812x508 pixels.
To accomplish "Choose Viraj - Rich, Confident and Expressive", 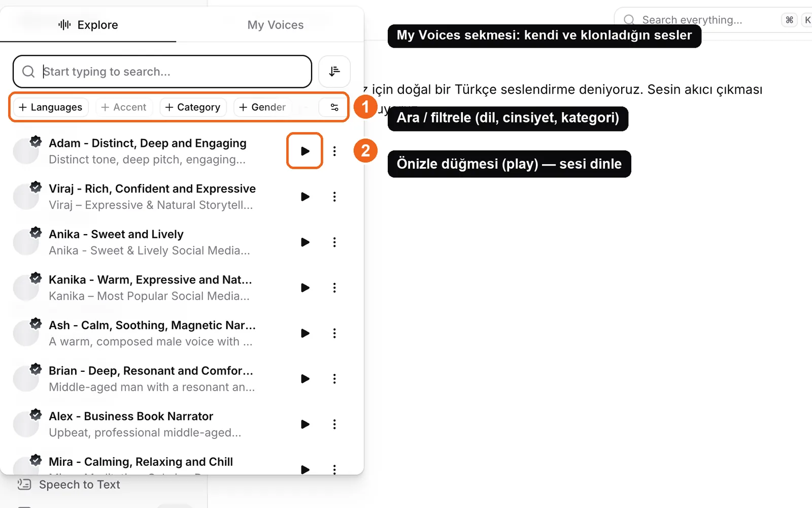I will tap(152, 189).
